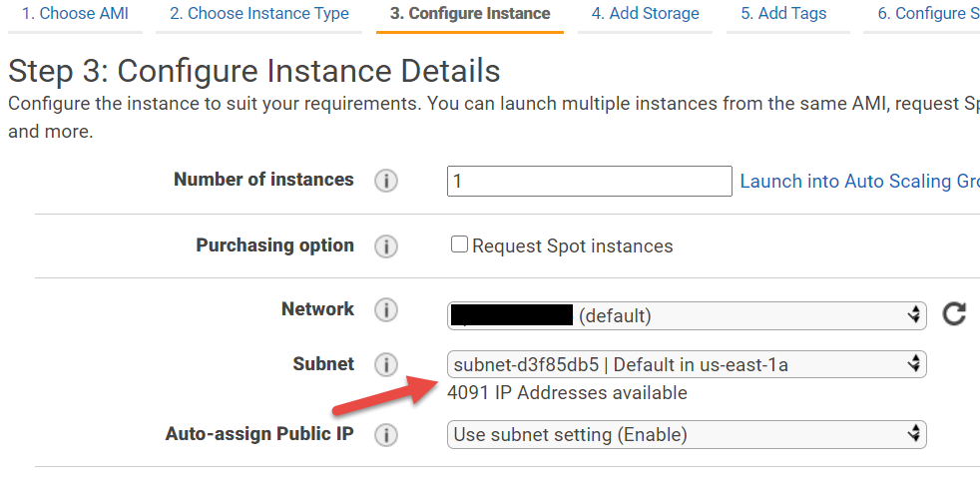Select the Configure Instance tab

(469, 14)
